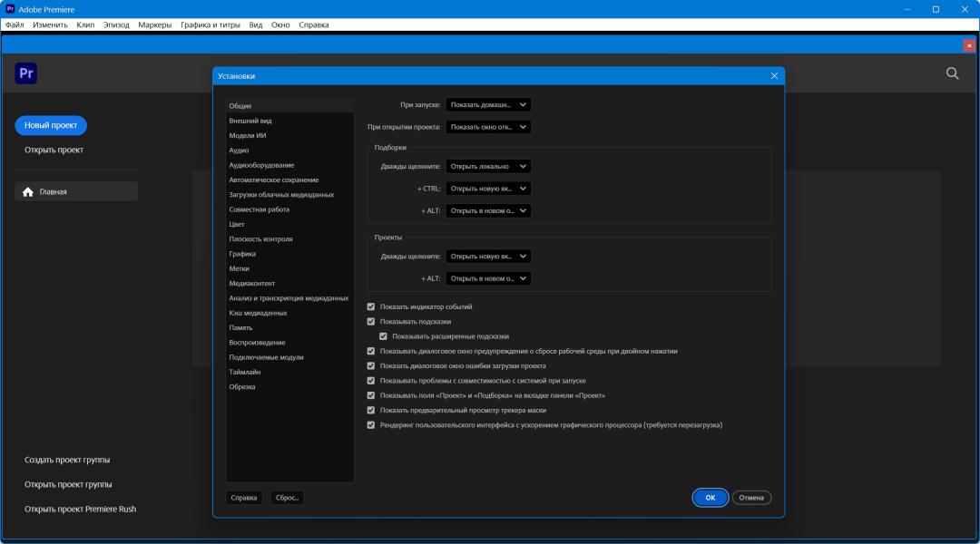This screenshot has height=544, width=980.
Task: Open the При запуске dropdown
Action: [x=487, y=105]
